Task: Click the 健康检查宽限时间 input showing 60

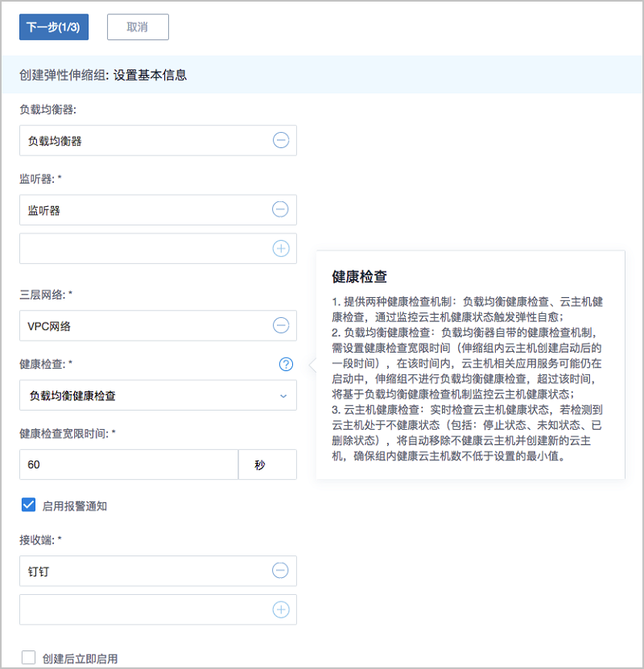Action: point(129,465)
